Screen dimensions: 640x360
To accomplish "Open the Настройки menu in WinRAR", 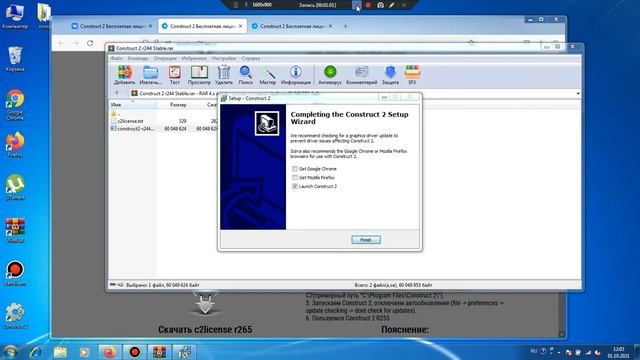I will pyautogui.click(x=224, y=58).
